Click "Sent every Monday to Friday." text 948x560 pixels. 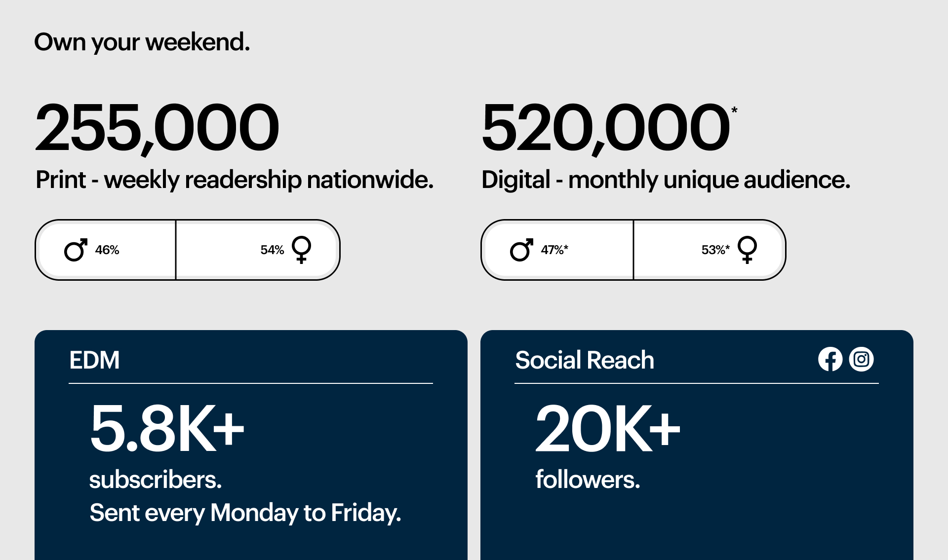coord(245,513)
